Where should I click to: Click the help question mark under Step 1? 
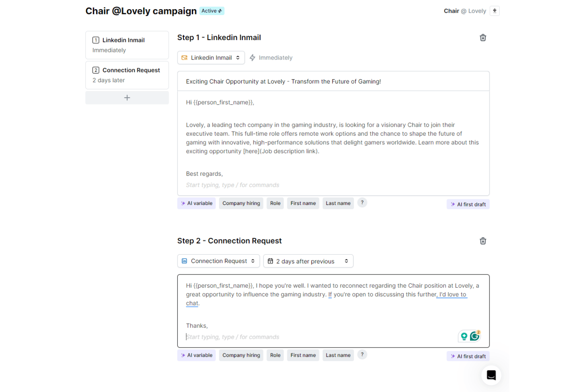[362, 203]
